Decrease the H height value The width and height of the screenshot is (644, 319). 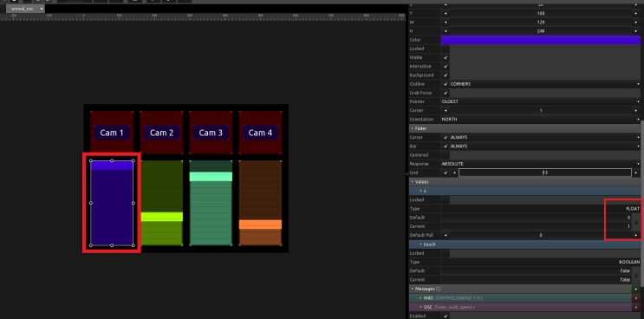coord(446,31)
